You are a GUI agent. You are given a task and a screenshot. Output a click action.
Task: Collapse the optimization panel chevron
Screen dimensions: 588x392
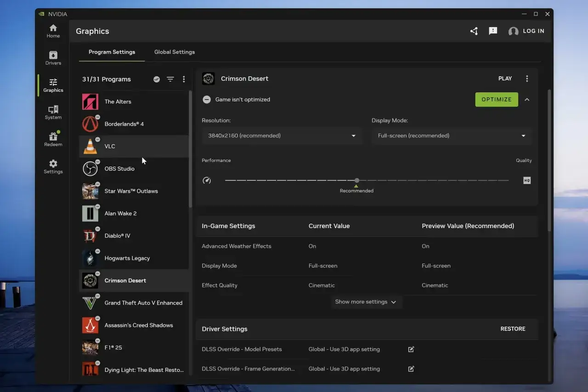click(x=527, y=100)
